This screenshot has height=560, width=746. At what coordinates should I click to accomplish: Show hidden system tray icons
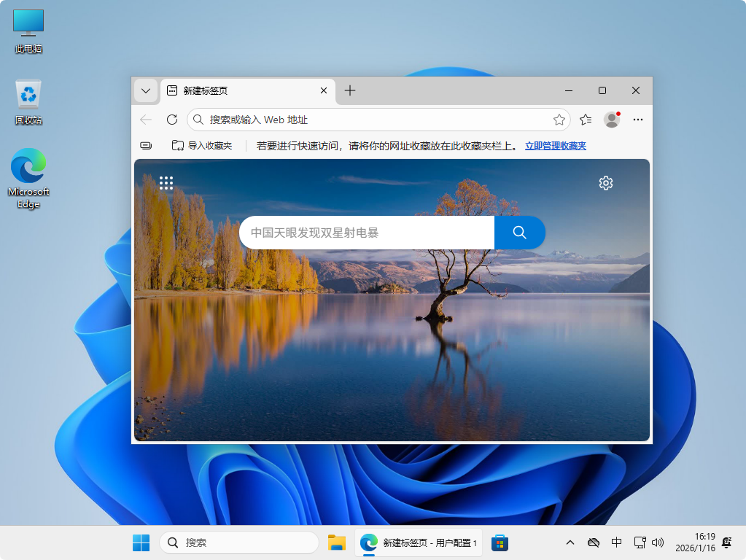pyautogui.click(x=570, y=542)
